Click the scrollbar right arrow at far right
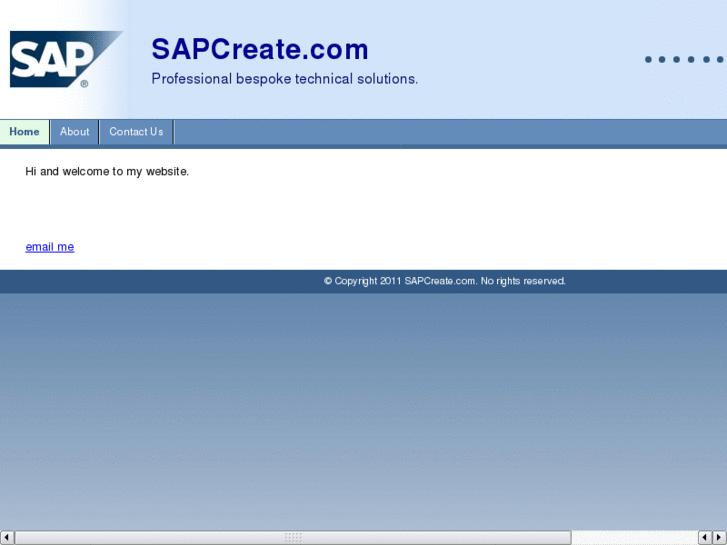This screenshot has width=727, height=545. (x=720, y=538)
